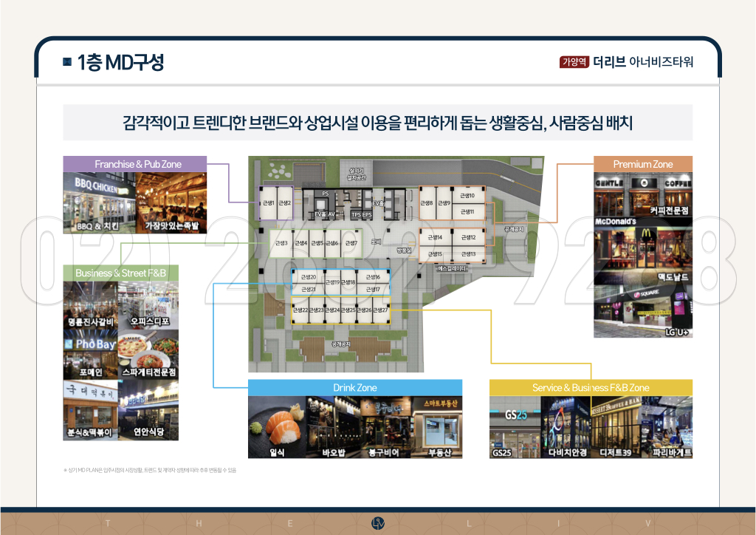Image resolution: width=756 pixels, height=535 pixels.
Task: Open the BBQ & 치킨 storefront photo
Action: (100, 203)
